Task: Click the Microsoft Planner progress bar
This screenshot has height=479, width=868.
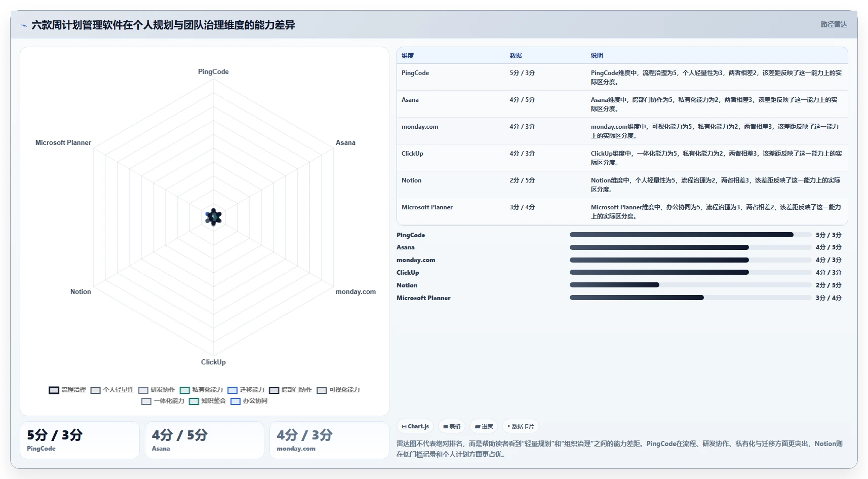Action: coord(690,298)
